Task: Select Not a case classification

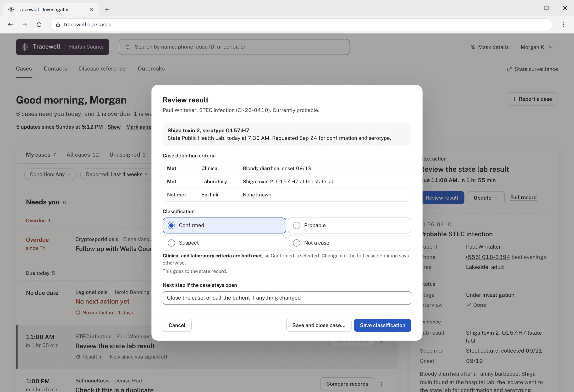Action: [x=349, y=243]
